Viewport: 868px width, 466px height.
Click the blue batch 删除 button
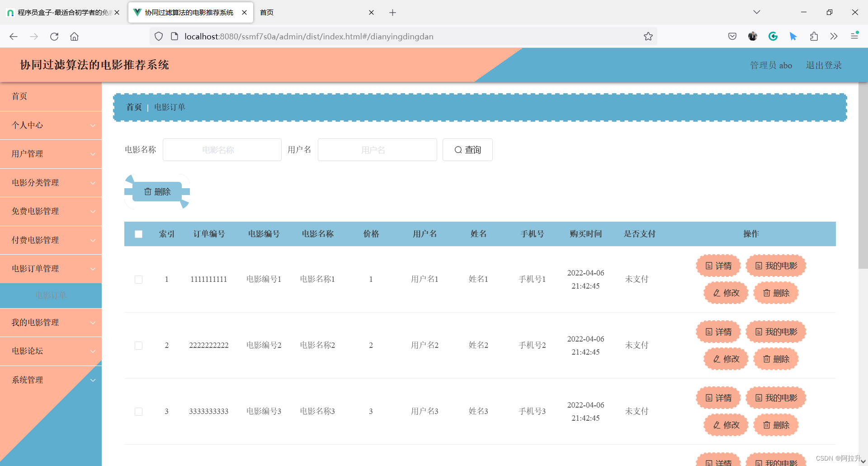(x=157, y=192)
